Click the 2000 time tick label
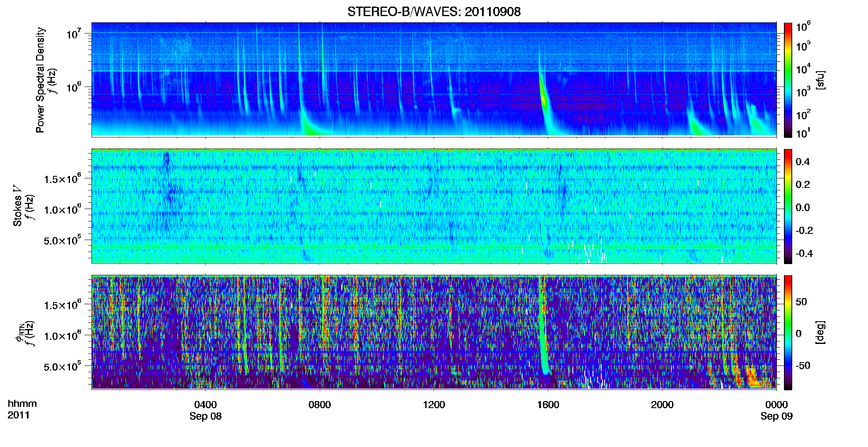Screen dimensions: 868x447 662,404
